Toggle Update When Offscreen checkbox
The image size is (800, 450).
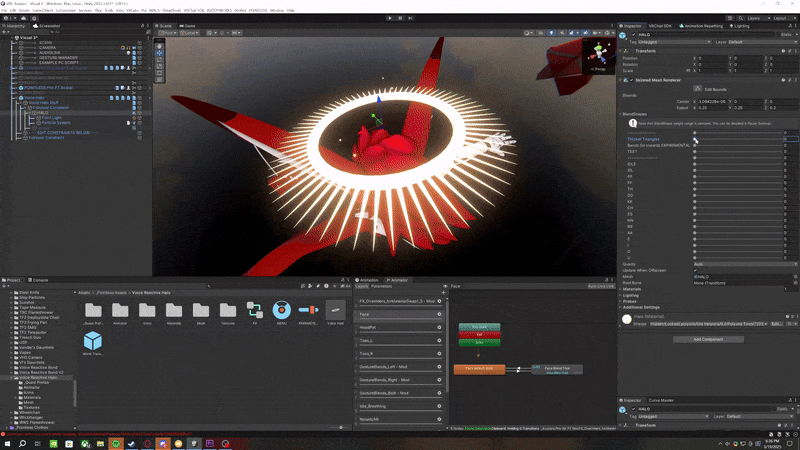(695, 270)
